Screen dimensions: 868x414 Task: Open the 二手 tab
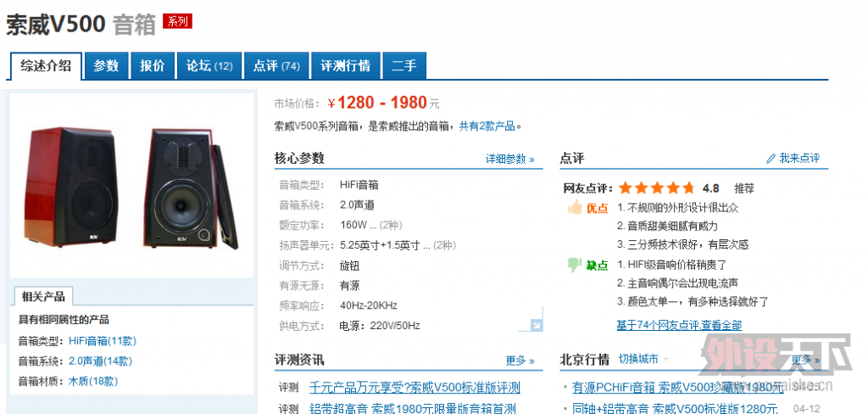(404, 66)
